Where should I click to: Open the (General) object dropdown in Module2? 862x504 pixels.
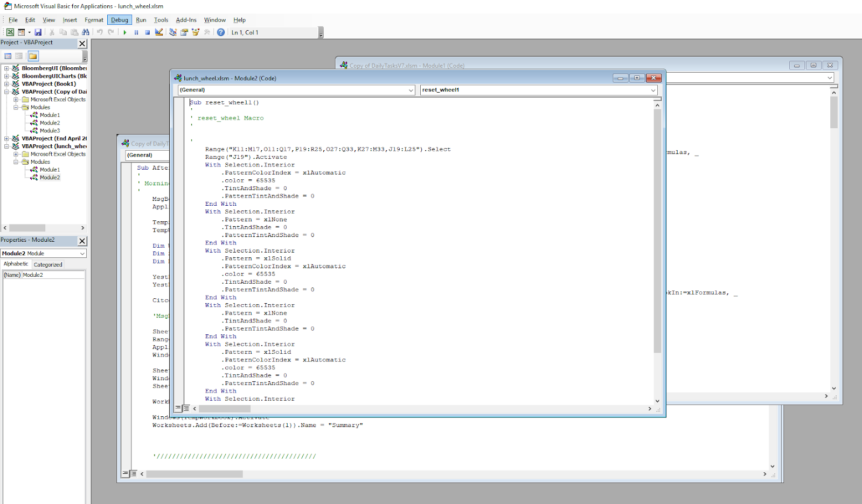[411, 90]
